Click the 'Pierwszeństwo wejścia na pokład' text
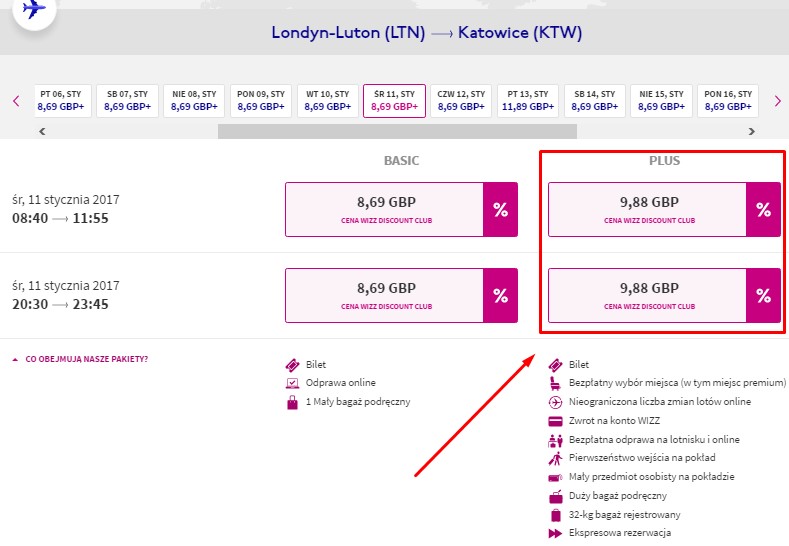Viewport: 789px width, 546px height. (x=642, y=458)
